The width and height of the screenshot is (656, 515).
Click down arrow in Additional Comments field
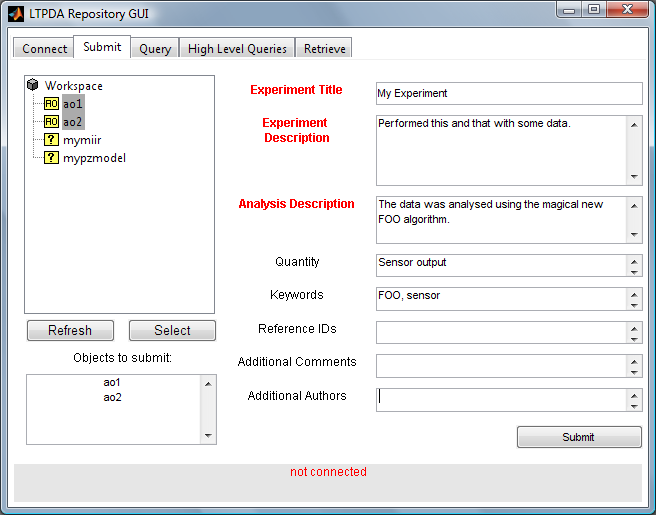pyautogui.click(x=634, y=372)
